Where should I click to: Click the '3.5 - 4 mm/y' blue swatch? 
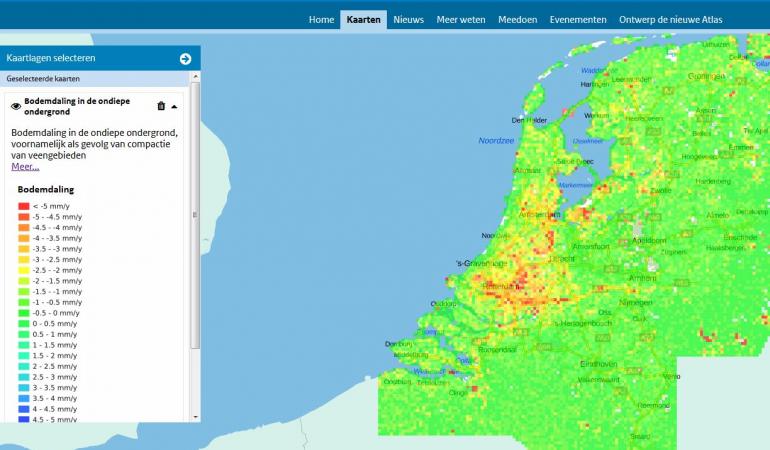coord(24,398)
